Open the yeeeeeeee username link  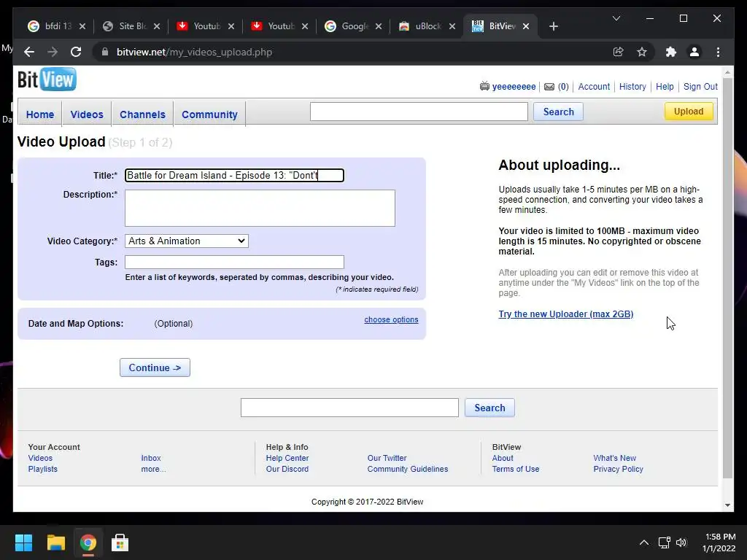coord(514,87)
